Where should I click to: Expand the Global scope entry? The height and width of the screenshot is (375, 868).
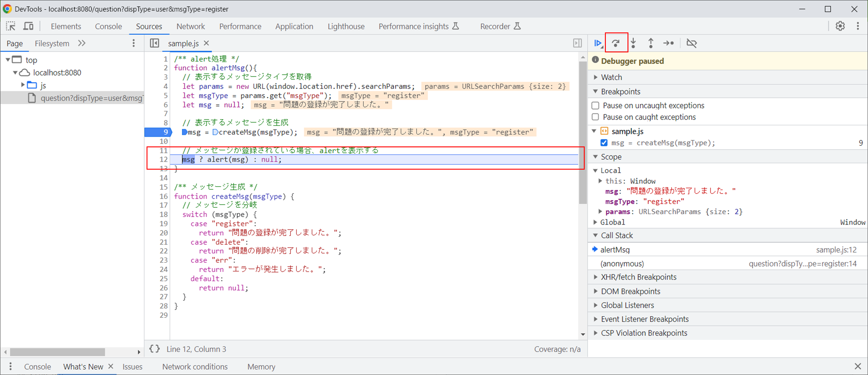click(596, 222)
